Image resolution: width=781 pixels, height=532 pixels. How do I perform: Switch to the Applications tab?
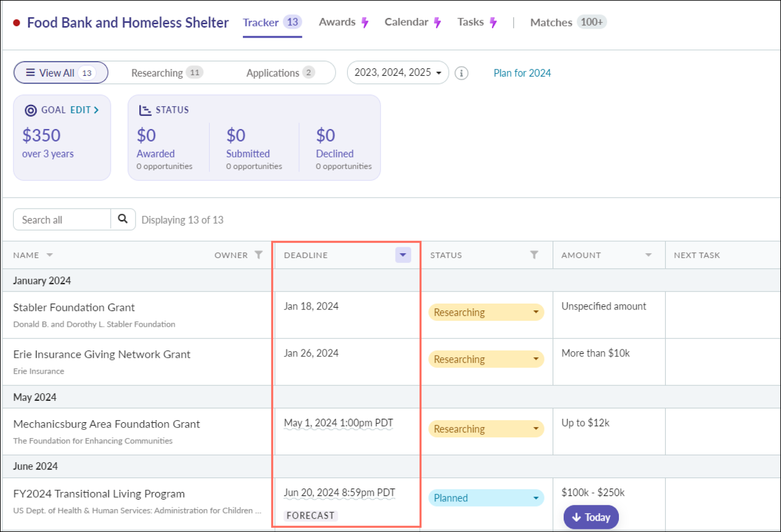pyautogui.click(x=273, y=72)
